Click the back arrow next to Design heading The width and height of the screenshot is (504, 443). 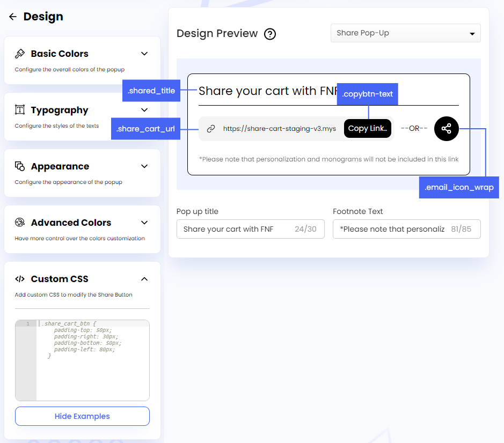click(12, 16)
